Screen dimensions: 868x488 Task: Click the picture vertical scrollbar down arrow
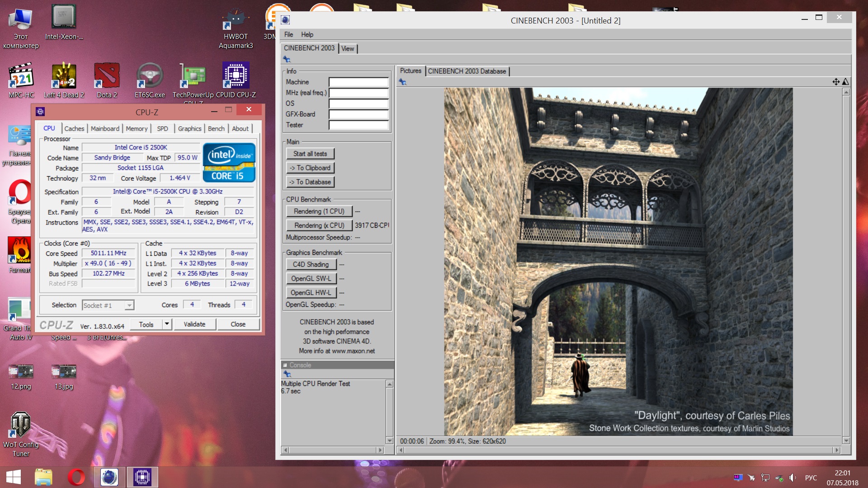(x=846, y=441)
